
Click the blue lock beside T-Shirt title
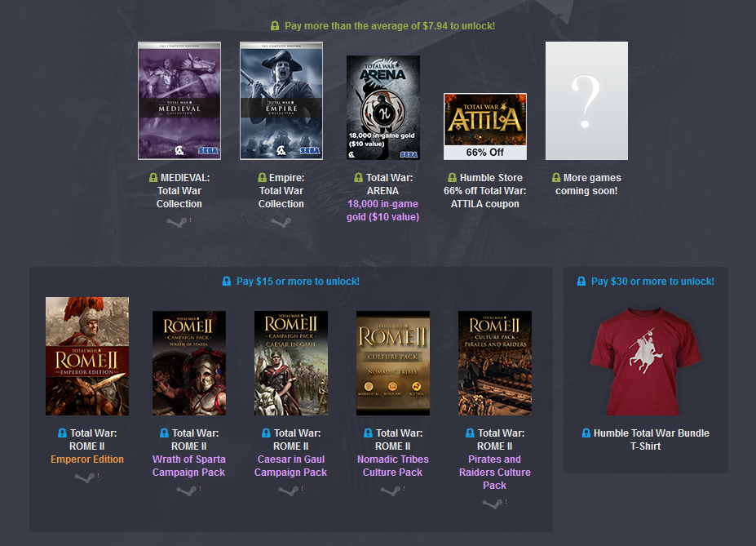[586, 433]
